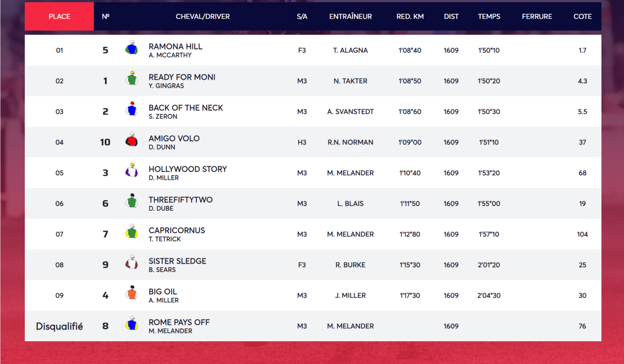Click odds value 104 for Capricornus
This screenshot has height=364, width=624.
pos(582,234)
